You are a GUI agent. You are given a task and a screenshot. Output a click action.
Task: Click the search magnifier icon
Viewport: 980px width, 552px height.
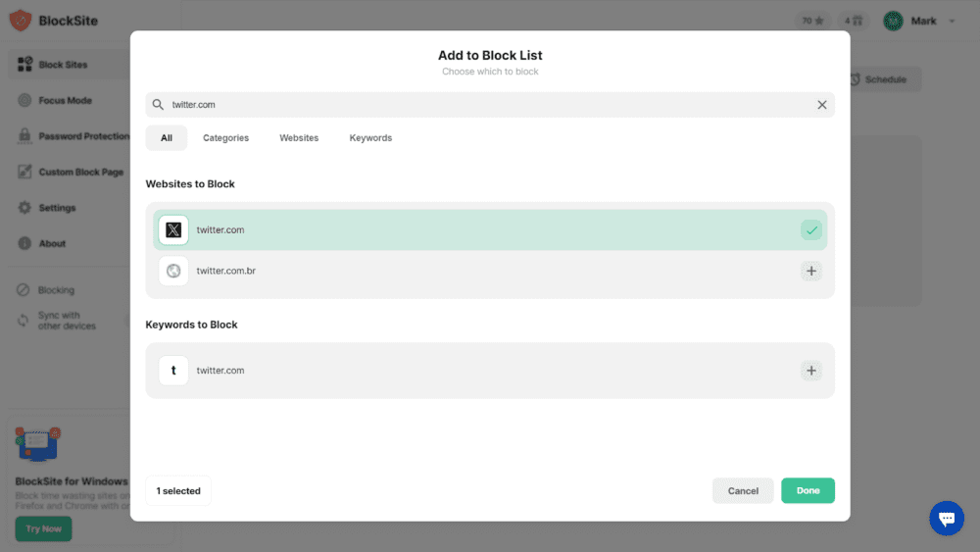(158, 105)
